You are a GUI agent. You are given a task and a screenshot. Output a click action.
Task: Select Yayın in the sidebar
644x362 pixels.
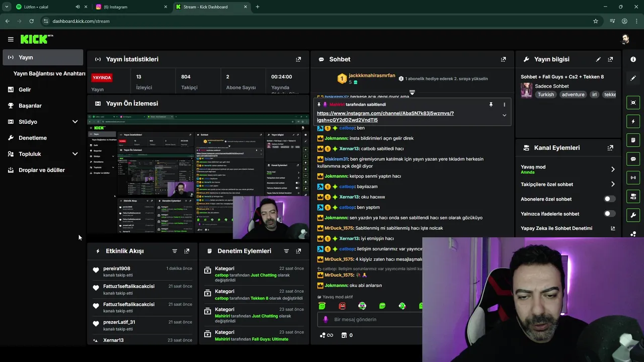43,57
